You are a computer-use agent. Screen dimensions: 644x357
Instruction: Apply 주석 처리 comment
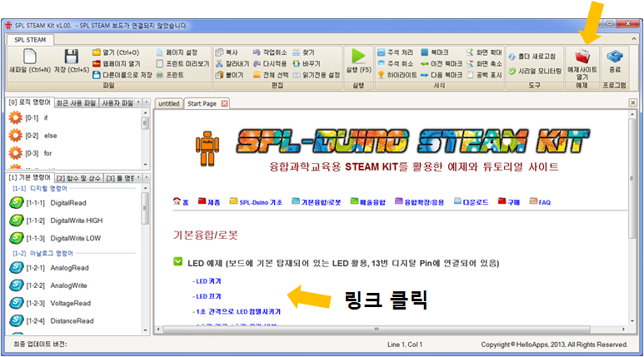point(395,52)
